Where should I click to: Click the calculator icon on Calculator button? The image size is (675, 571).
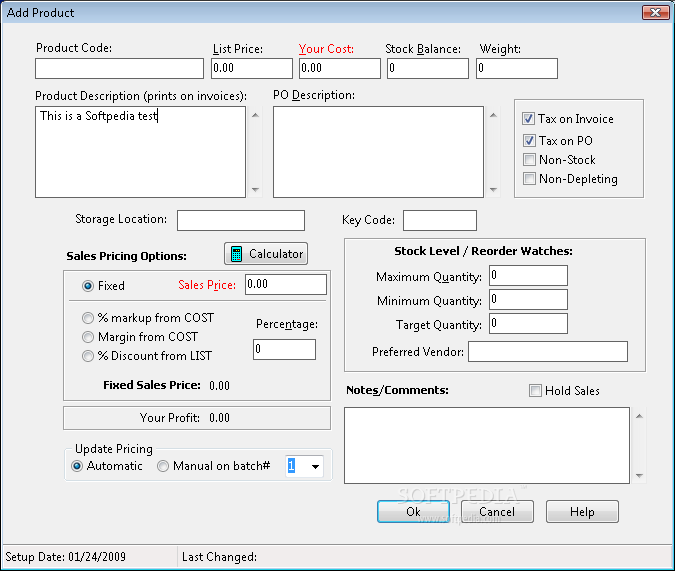point(236,254)
